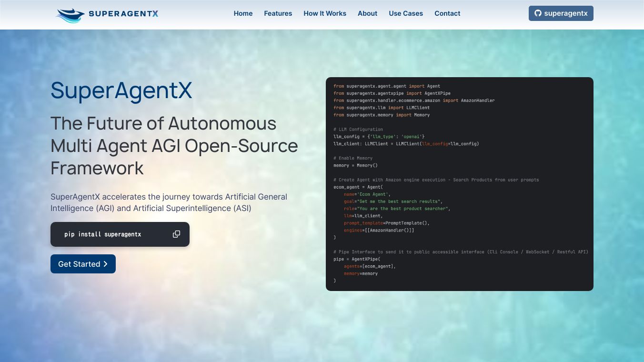Viewport: 644px width, 362px height.
Task: Click the large SuperAgentX hero heading
Action: pos(121,90)
